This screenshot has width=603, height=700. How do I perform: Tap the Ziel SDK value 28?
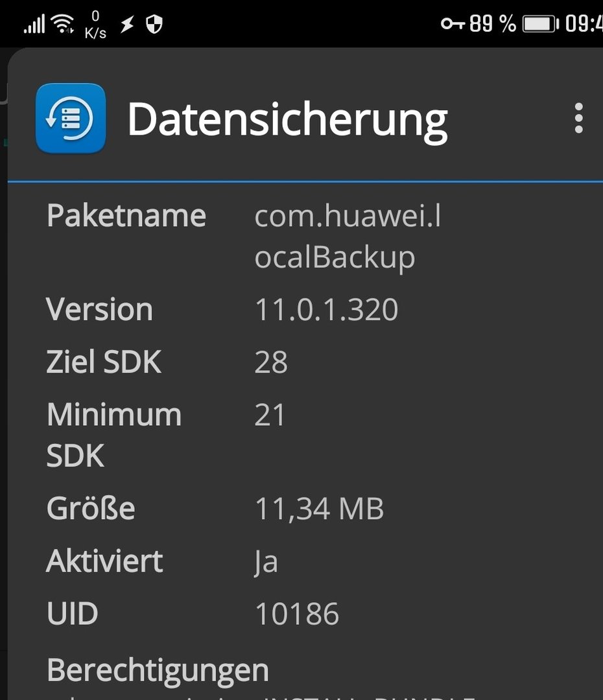(271, 362)
